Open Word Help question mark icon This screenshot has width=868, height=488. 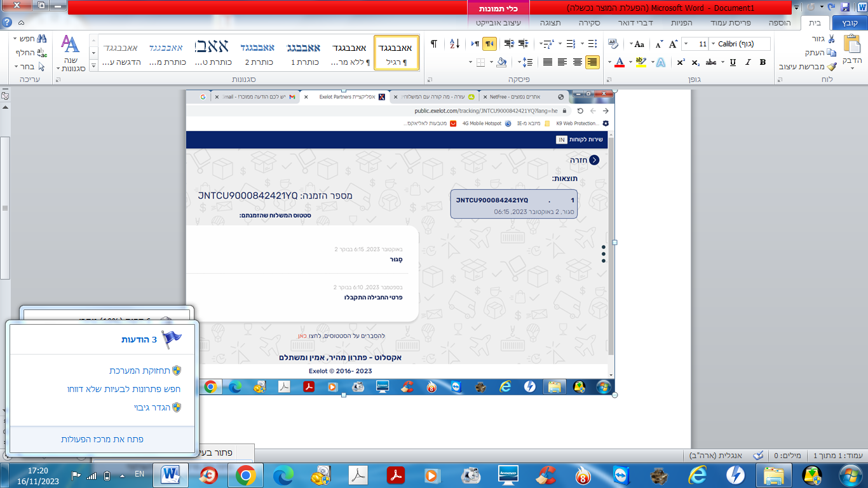[7, 22]
